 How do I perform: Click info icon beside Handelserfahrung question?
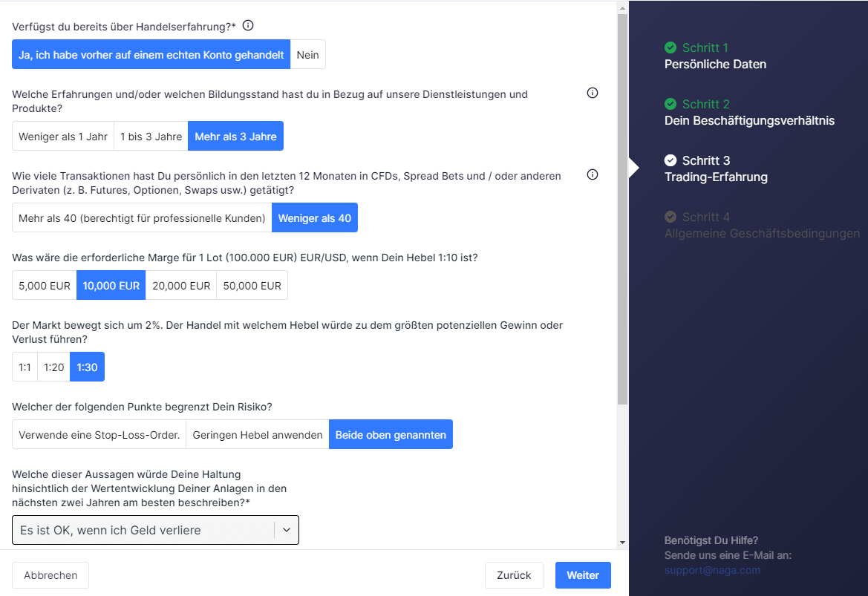(x=248, y=26)
